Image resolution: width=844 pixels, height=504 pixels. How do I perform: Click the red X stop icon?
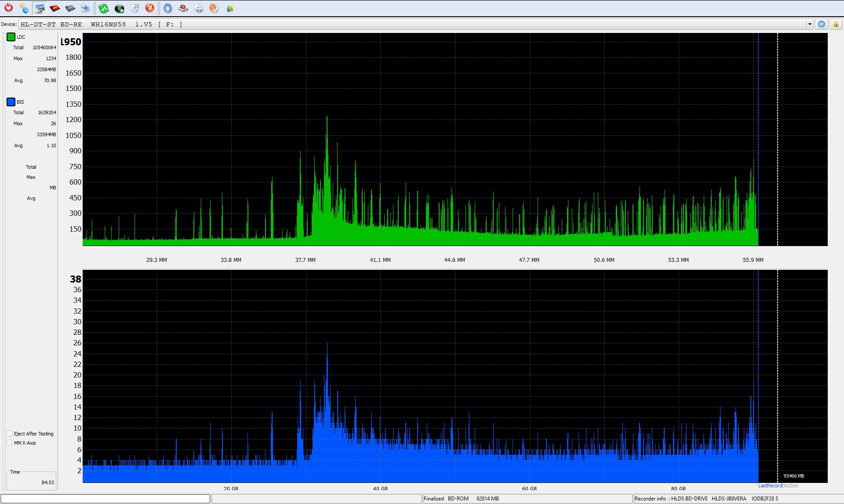[150, 8]
